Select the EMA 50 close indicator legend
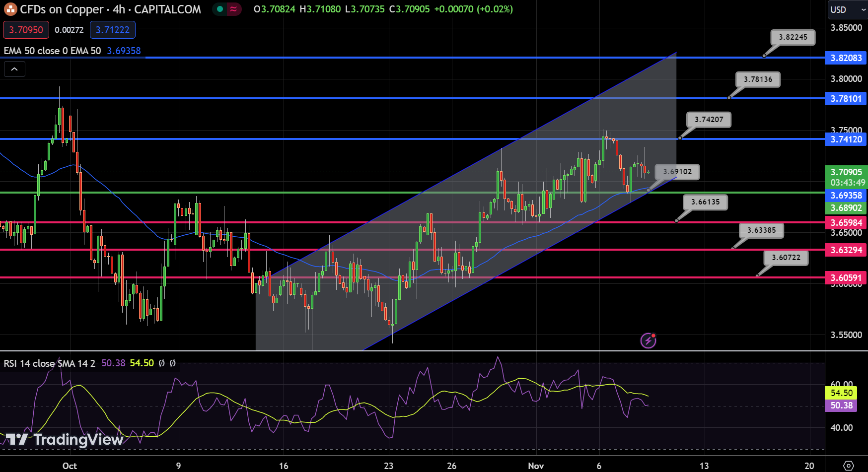Screen dimensions: 868x472 coord(52,51)
